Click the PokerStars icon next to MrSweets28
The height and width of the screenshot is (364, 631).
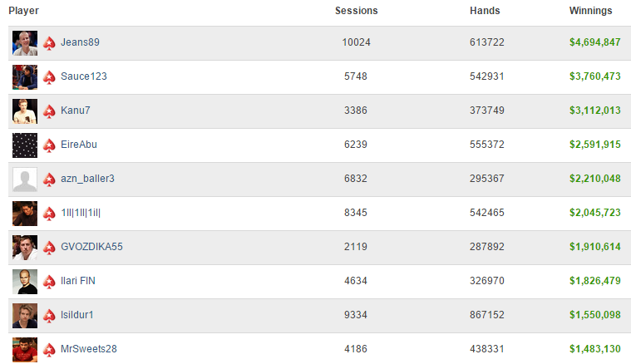click(49, 350)
